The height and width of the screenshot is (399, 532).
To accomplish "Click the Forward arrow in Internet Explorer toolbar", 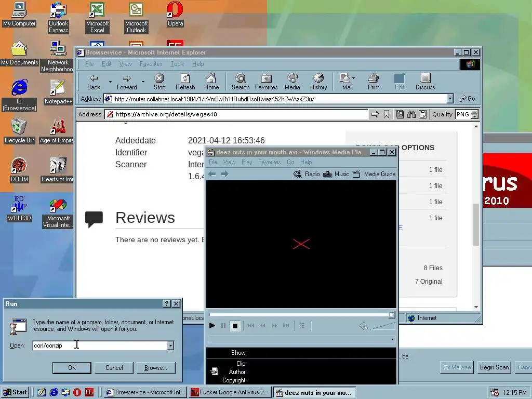I will coord(127,82).
